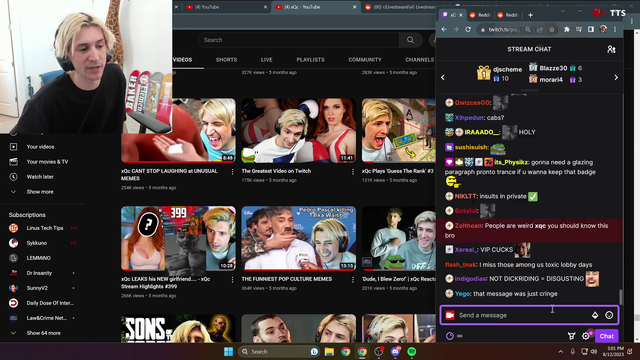640x360 pixels.
Task: Show previous gift leaderboard entries arrow
Action: 443,78
